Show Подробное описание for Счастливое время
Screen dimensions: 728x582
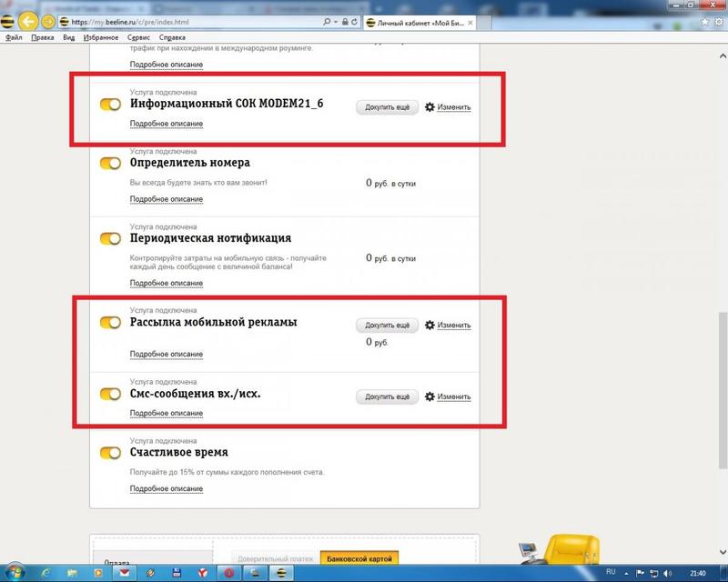tap(166, 488)
